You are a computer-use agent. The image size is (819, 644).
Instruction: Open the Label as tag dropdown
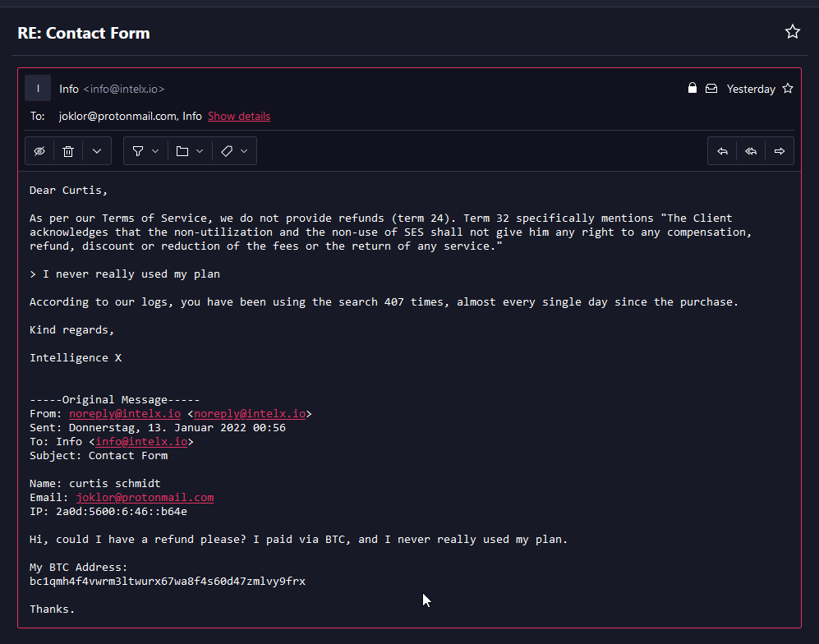tap(234, 151)
